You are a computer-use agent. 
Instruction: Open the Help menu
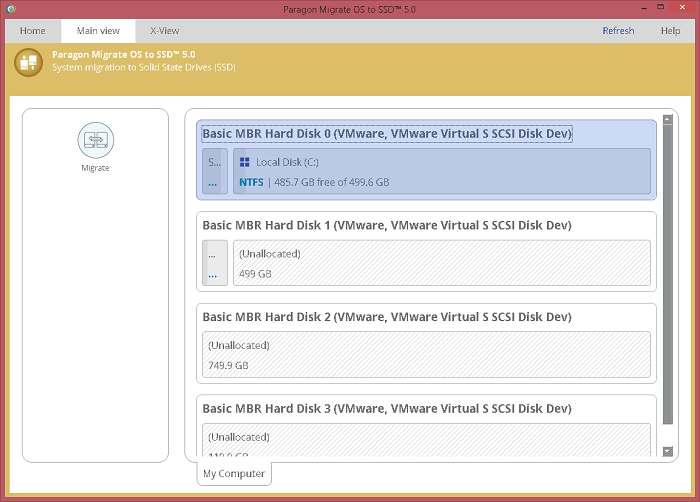(x=671, y=31)
